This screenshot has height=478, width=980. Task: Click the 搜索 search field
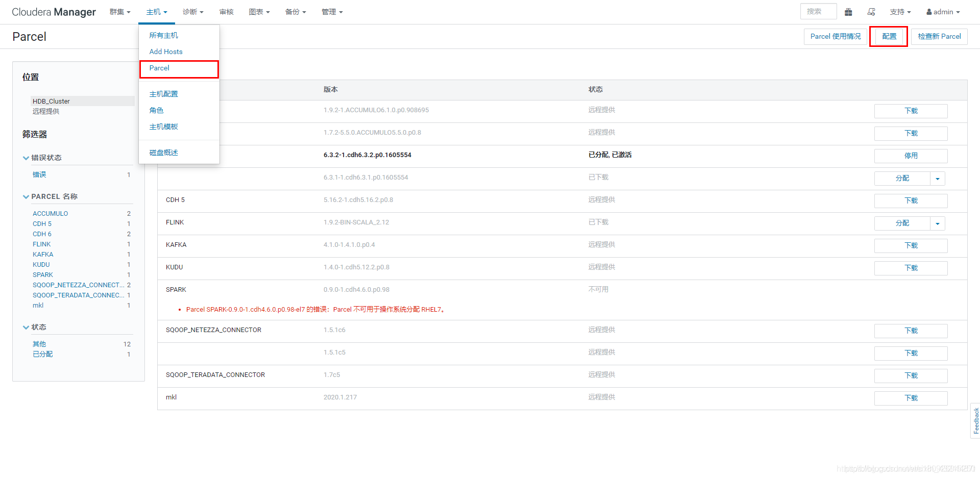coord(818,11)
